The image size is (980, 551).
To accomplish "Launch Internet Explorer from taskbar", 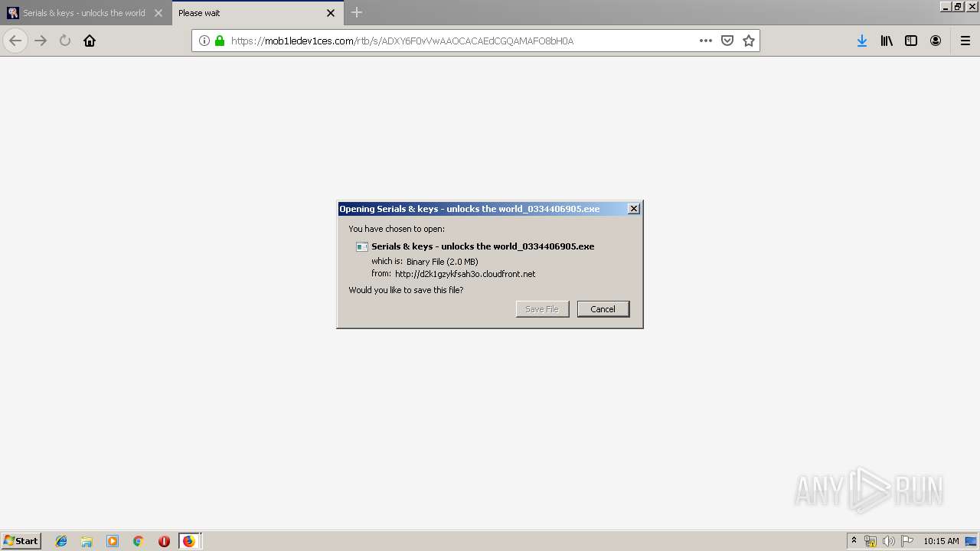I will (x=61, y=541).
